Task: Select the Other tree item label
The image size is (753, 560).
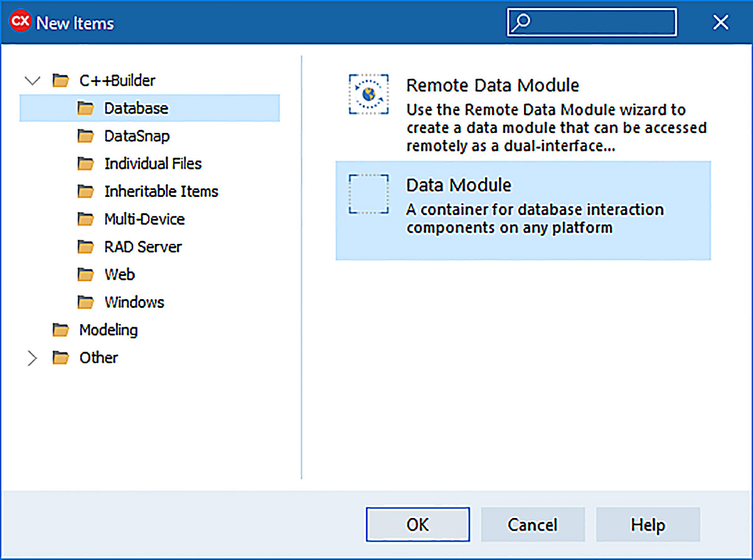Action: click(99, 357)
